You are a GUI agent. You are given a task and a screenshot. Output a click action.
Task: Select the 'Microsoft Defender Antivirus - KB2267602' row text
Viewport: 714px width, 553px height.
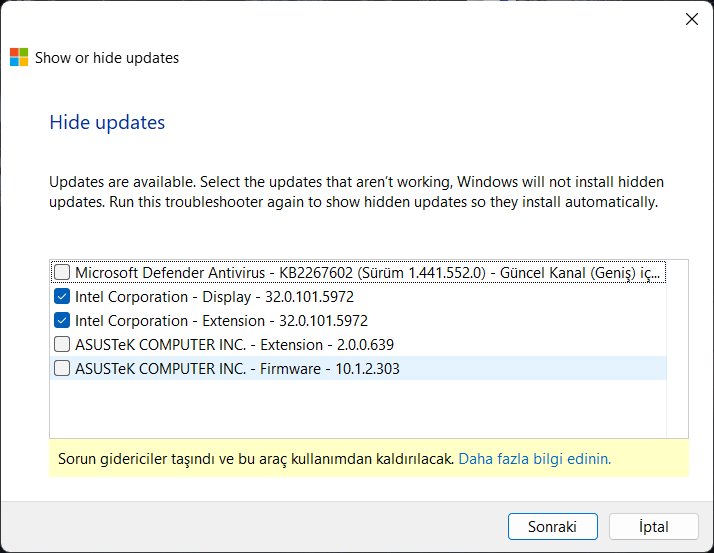367,273
